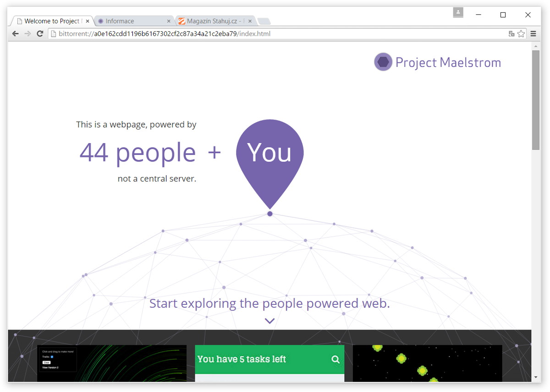Click Start exploring the people powered web
Image resolution: width=550 pixels, height=392 pixels.
pyautogui.click(x=269, y=303)
